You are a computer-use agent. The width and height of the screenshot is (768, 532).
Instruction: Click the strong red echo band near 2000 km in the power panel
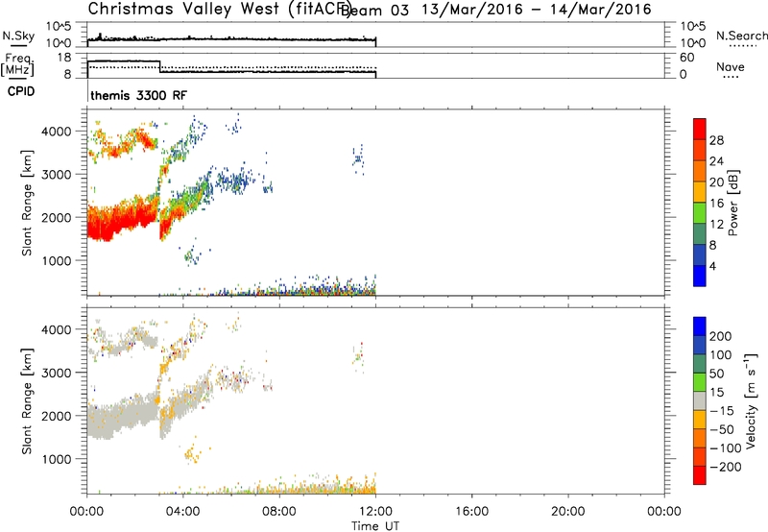click(x=123, y=218)
